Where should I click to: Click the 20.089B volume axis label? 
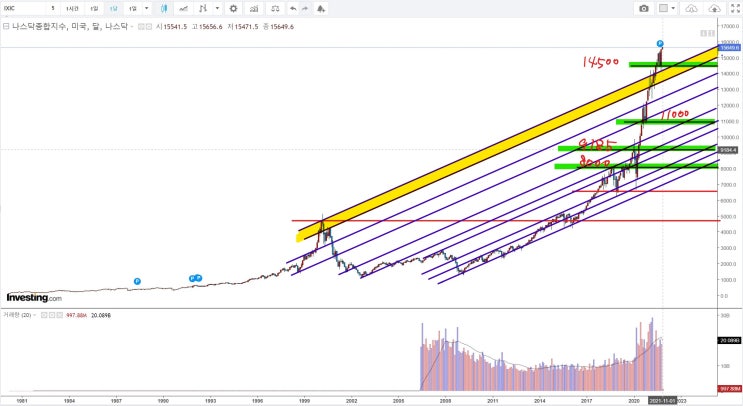[730, 341]
